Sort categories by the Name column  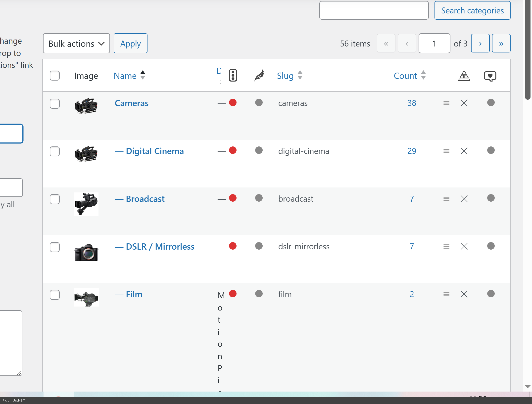click(125, 76)
